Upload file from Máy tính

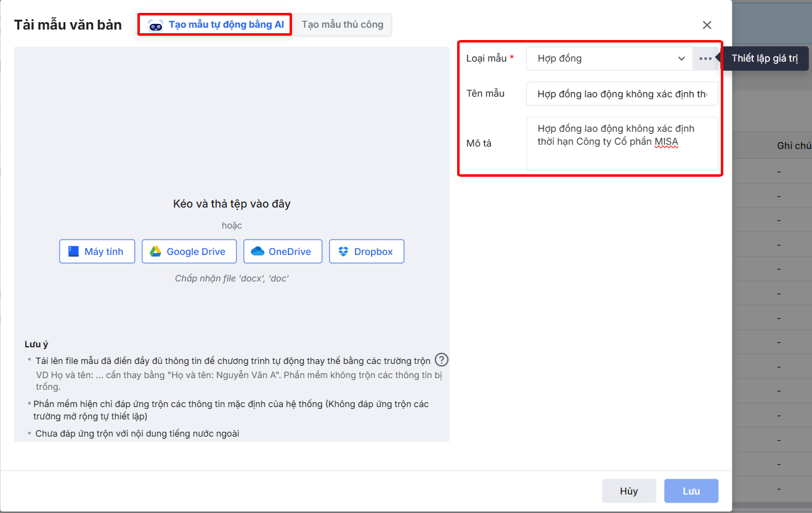97,251
